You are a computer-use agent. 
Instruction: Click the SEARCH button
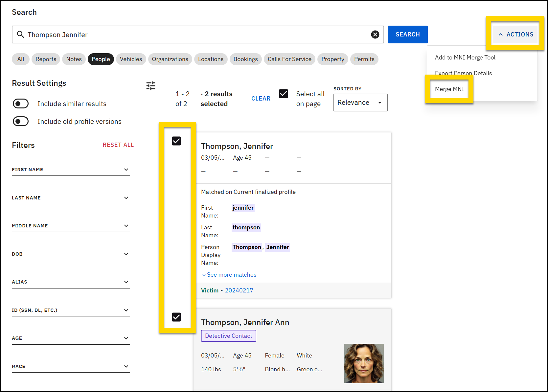[x=407, y=34]
